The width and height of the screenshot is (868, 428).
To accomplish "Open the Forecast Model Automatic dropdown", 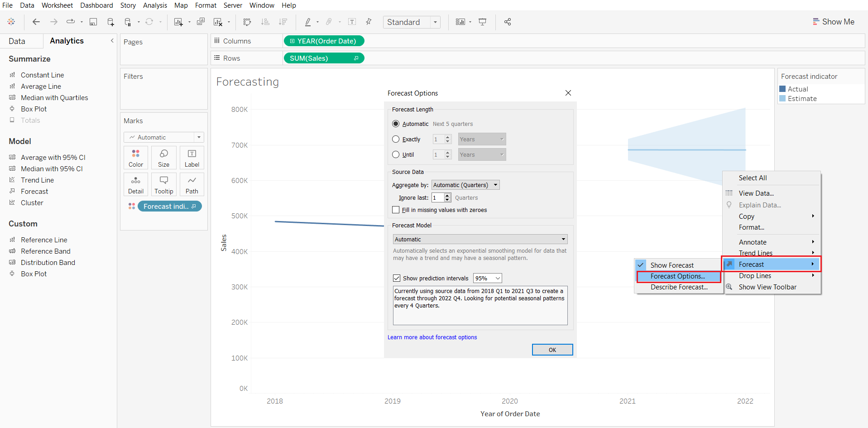I will [x=480, y=239].
